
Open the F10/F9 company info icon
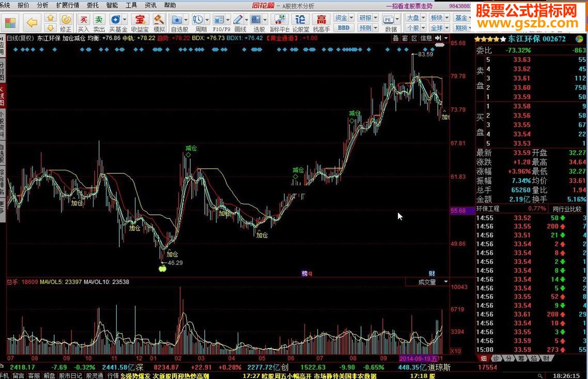coord(219,20)
